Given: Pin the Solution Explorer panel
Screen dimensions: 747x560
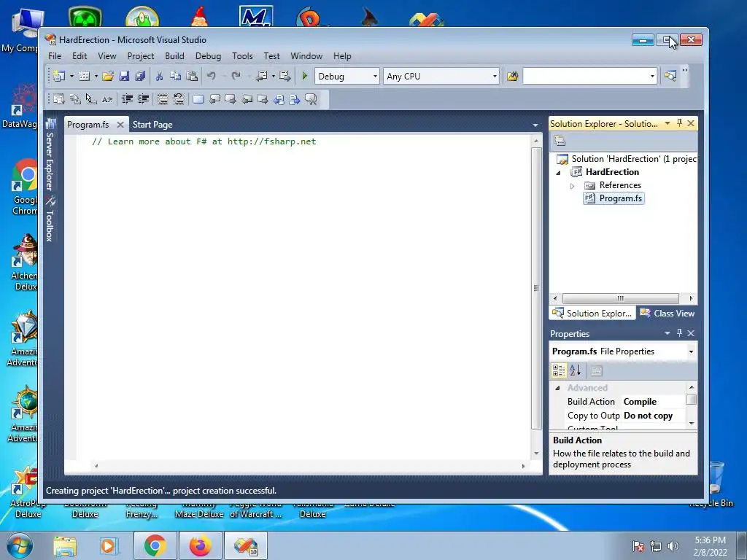Looking at the screenshot, I should pos(679,123).
